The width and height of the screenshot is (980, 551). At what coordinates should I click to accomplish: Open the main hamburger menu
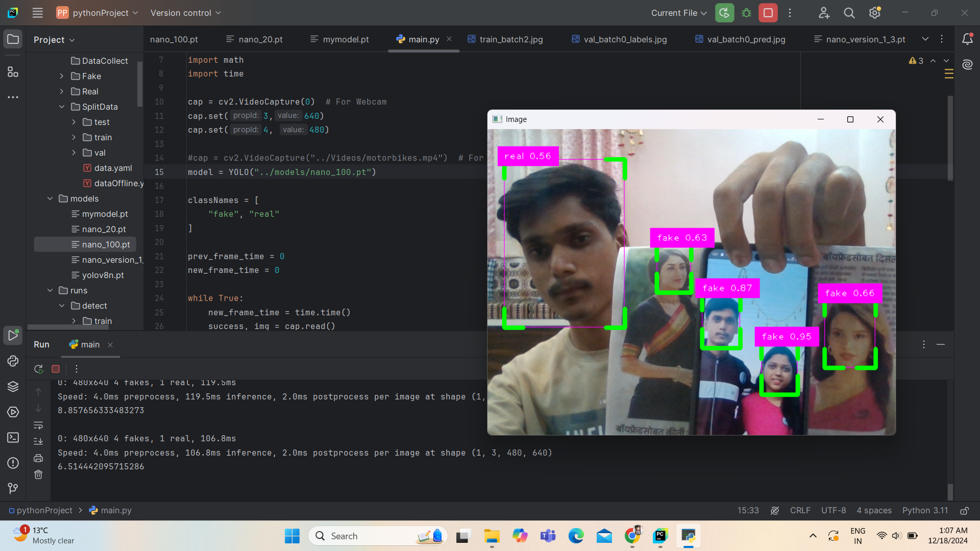[x=37, y=13]
